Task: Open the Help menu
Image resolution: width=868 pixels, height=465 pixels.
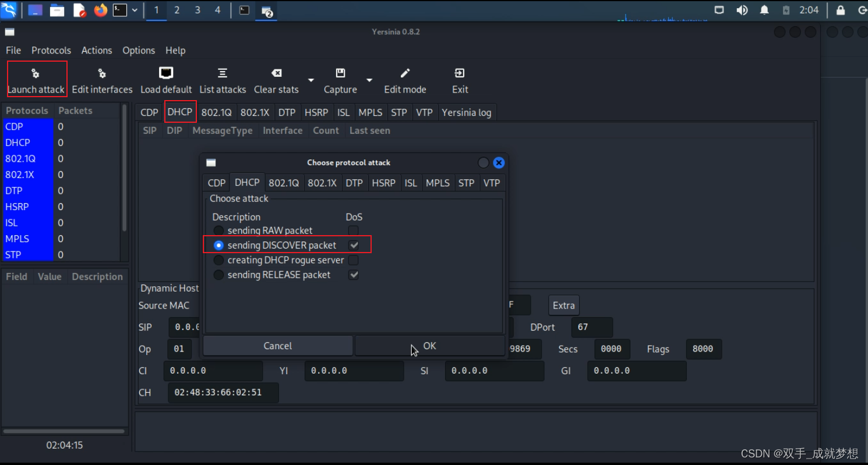Action: tap(175, 51)
